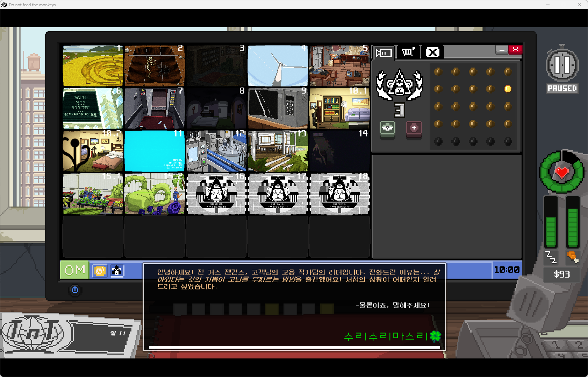The width and height of the screenshot is (588, 377).
Task: Open cage 11 cyan screen camera
Action: [155, 151]
